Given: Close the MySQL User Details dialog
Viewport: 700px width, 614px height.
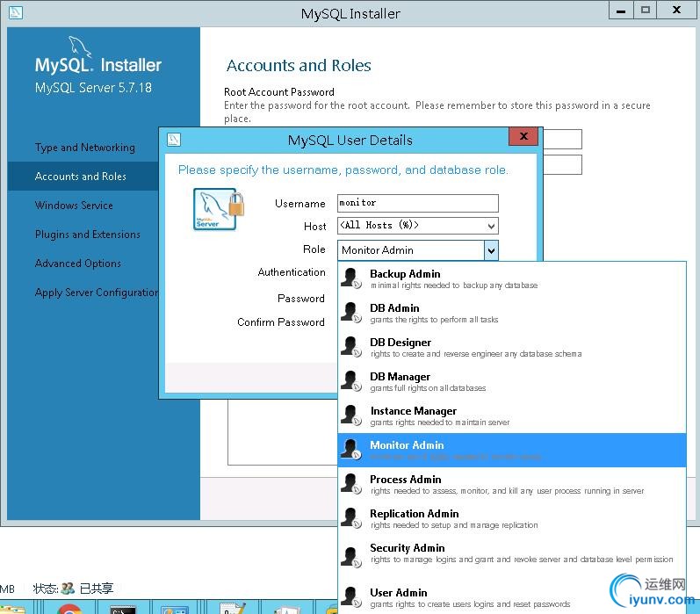Looking at the screenshot, I should (x=523, y=136).
